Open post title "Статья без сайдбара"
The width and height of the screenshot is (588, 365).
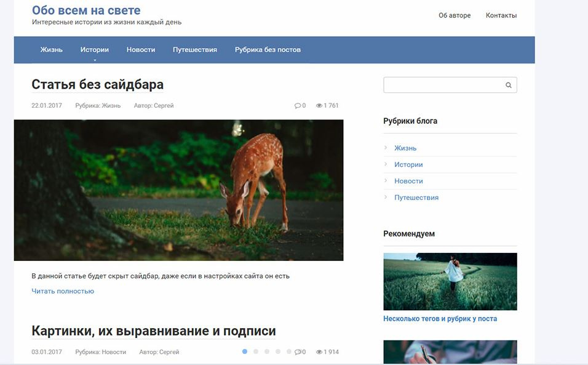(x=98, y=84)
